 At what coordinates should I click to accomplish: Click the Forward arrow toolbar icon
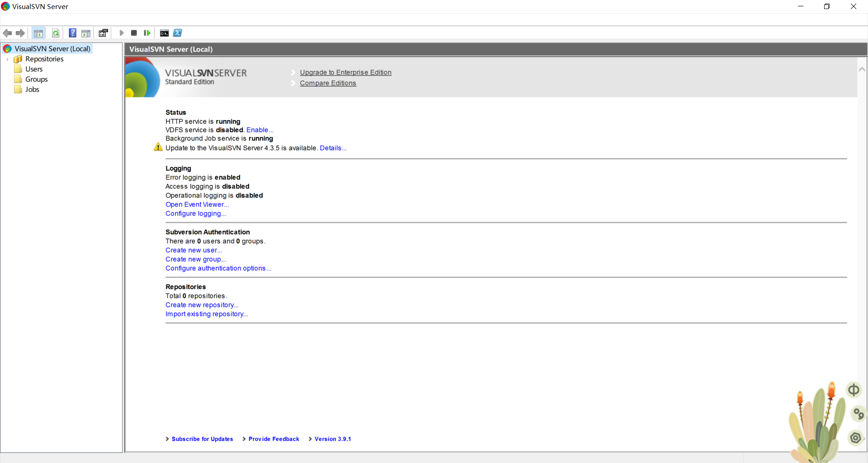(20, 33)
